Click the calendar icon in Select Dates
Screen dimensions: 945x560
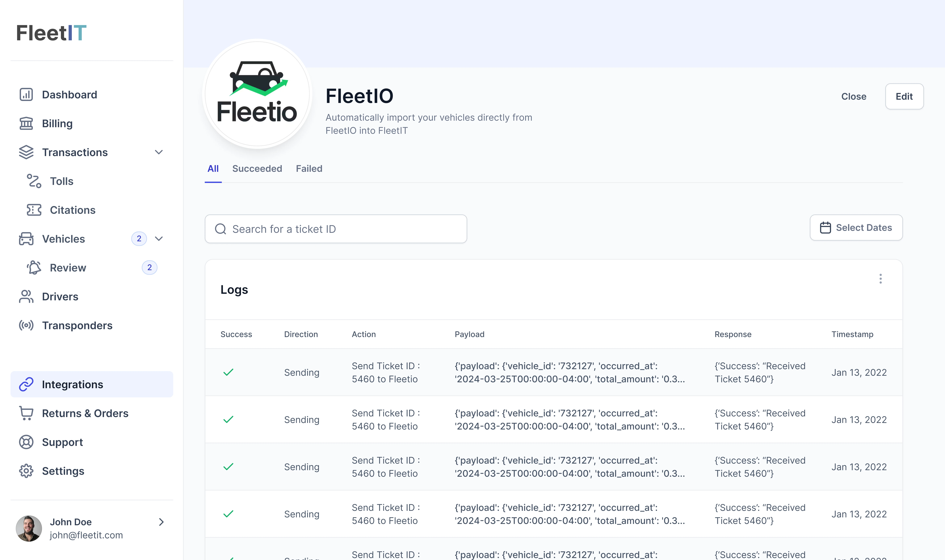[x=825, y=228]
